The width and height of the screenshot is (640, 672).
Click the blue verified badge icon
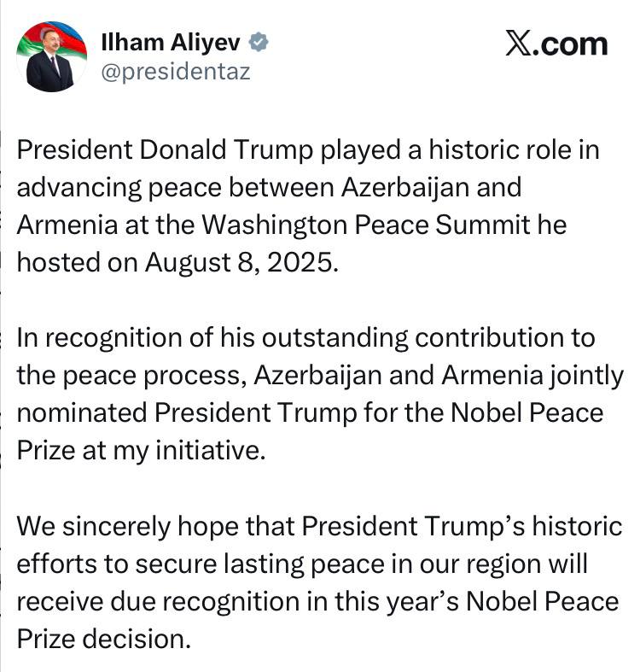click(x=259, y=42)
